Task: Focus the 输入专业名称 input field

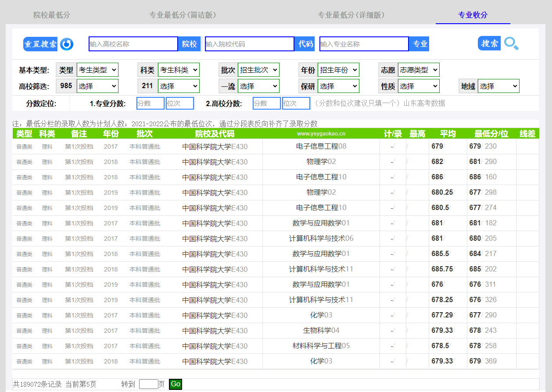Action: pyautogui.click(x=364, y=44)
